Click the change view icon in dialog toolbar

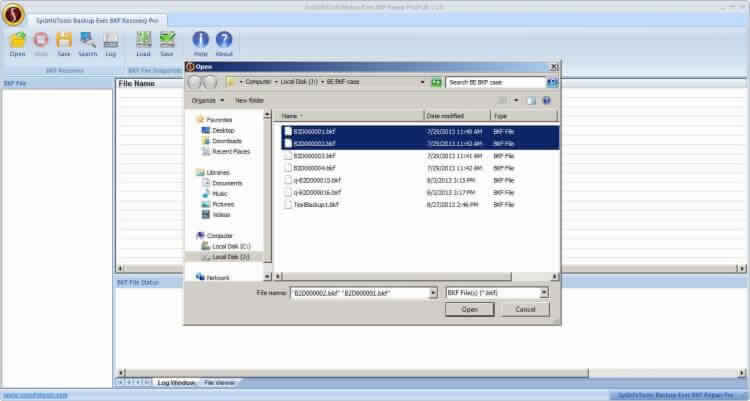[x=502, y=100]
